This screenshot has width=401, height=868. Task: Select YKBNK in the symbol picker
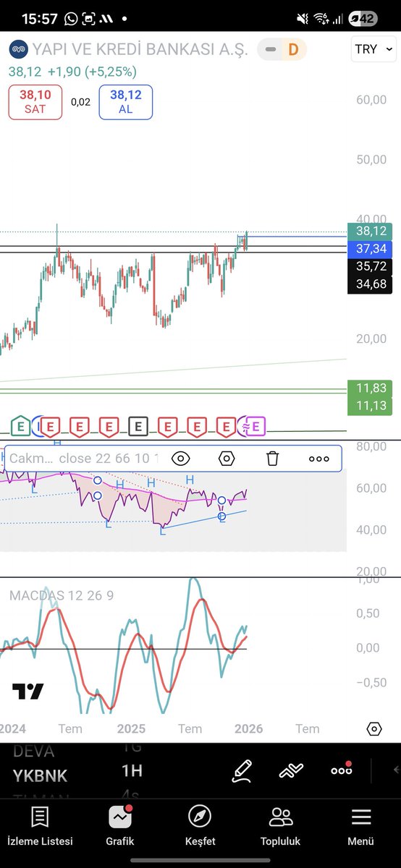click(40, 775)
